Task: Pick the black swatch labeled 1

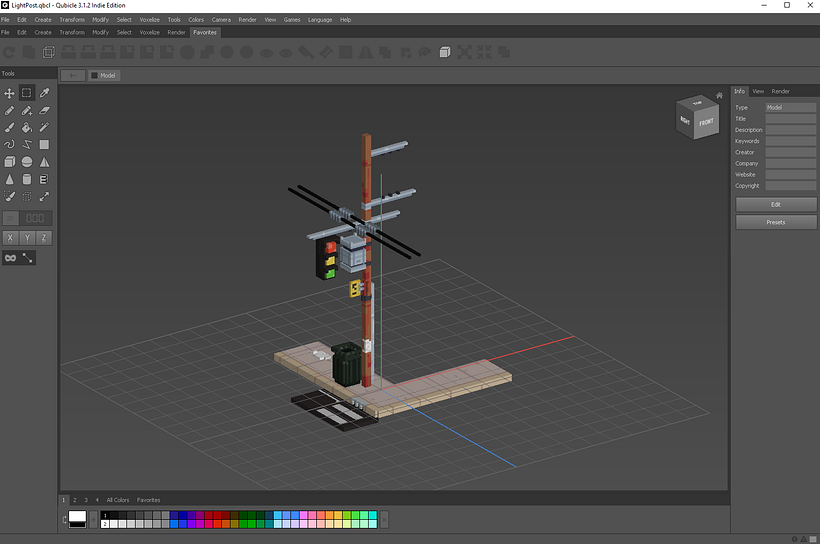Action: 105,515
